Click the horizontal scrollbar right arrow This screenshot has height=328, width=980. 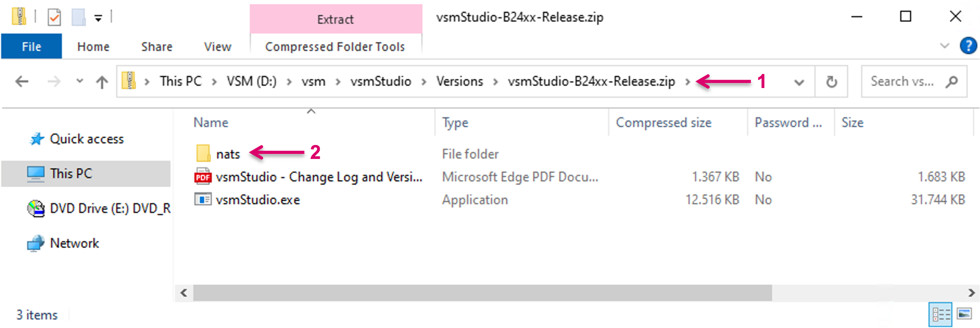click(x=971, y=293)
